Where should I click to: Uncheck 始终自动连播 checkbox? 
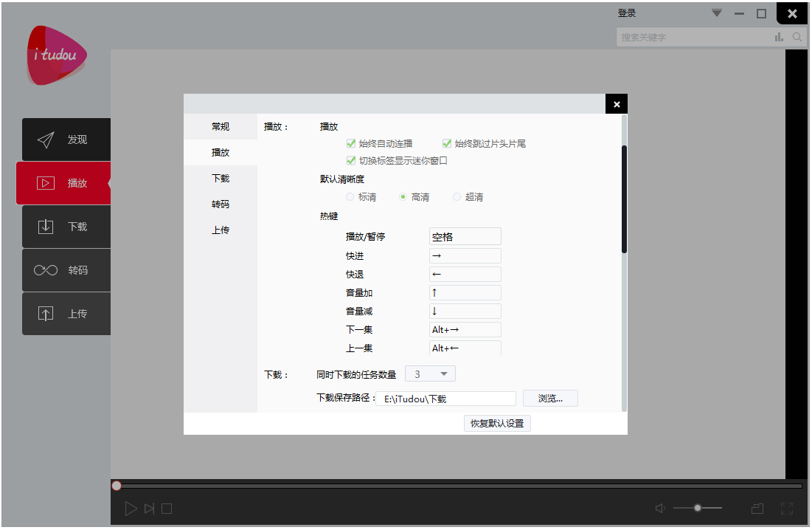click(x=351, y=143)
